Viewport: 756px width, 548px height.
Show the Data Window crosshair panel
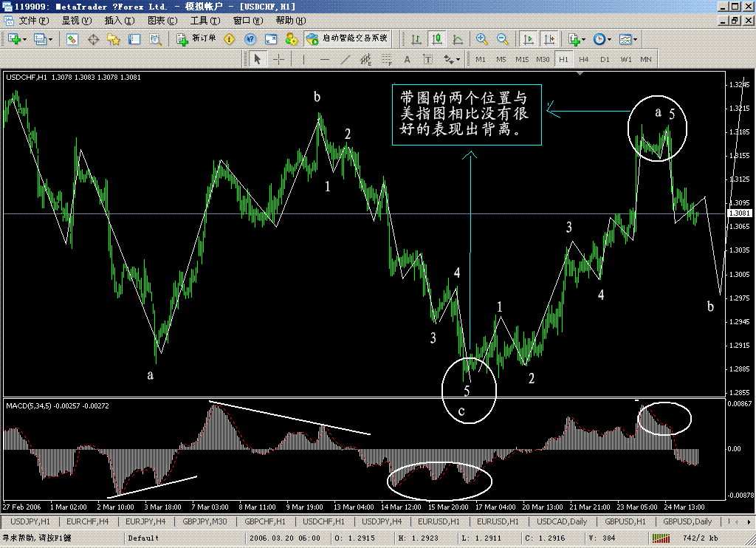pos(93,40)
